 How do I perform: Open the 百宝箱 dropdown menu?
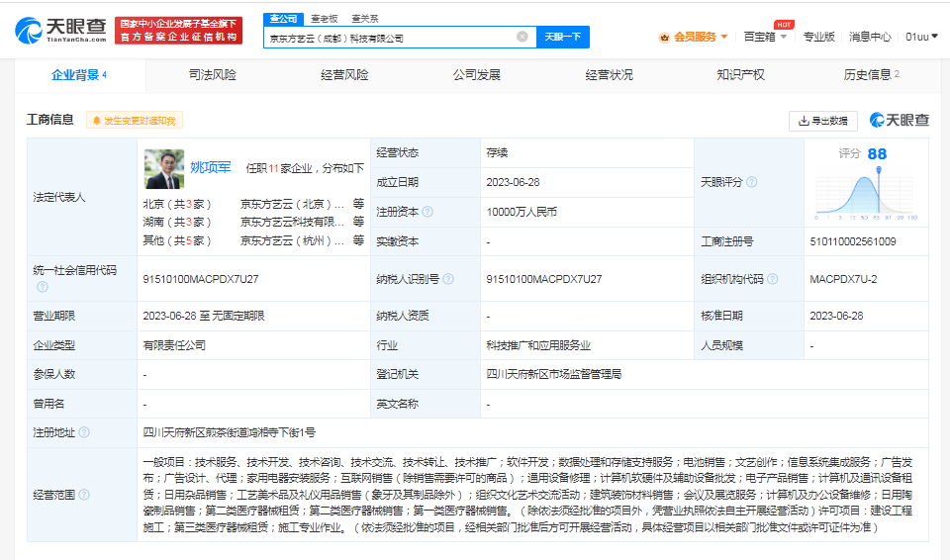765,37
